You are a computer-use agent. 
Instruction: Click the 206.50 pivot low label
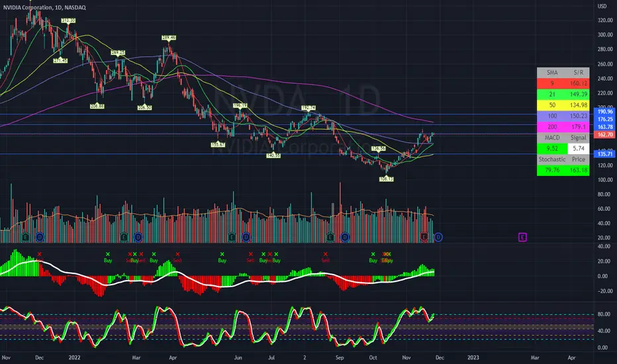tap(144, 107)
